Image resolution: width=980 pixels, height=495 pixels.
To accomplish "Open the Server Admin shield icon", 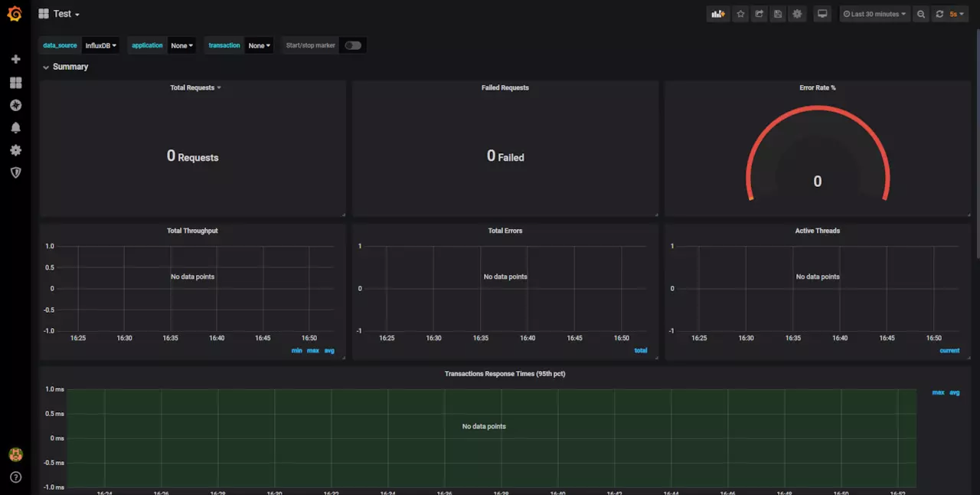I will pos(15,172).
